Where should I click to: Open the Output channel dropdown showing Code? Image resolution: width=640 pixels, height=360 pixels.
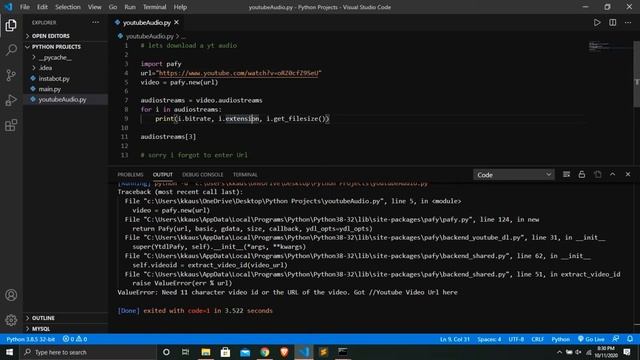513,175
